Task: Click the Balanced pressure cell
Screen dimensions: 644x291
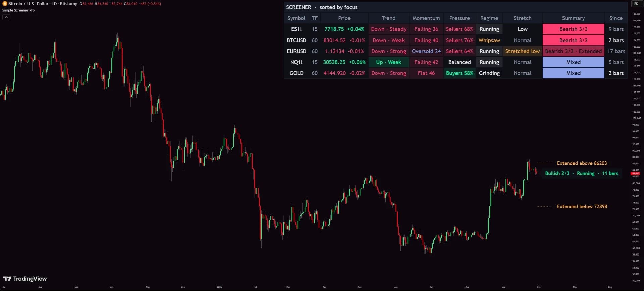Action: pyautogui.click(x=460, y=62)
